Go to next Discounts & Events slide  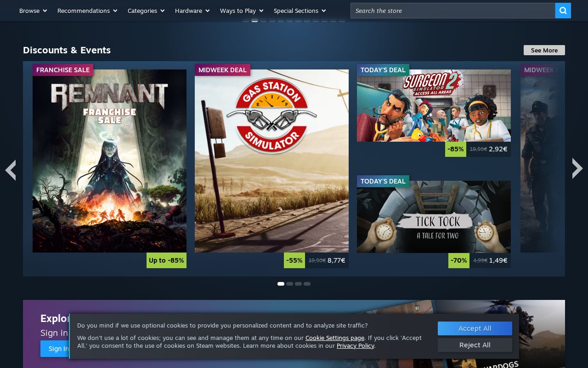pyautogui.click(x=577, y=168)
